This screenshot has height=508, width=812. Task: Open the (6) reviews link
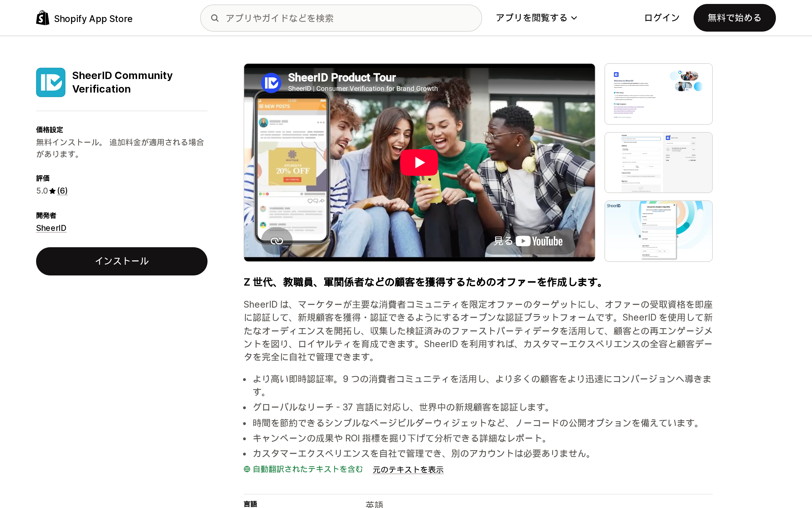tap(62, 191)
